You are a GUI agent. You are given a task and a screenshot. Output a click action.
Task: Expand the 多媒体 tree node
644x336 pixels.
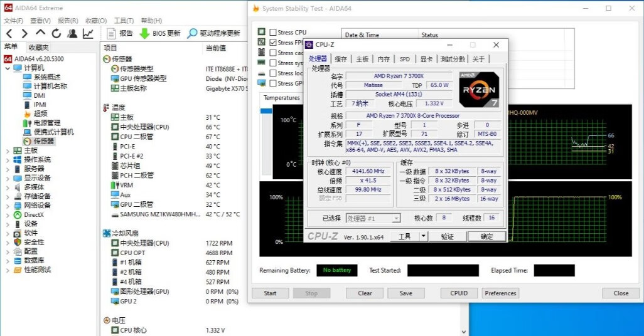point(8,187)
